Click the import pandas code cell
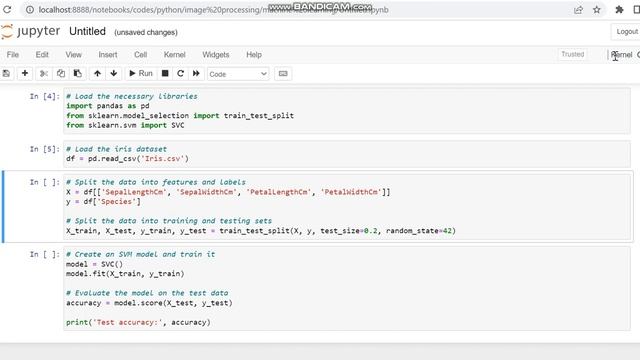Image resolution: width=640 pixels, height=360 pixels. pos(347,111)
